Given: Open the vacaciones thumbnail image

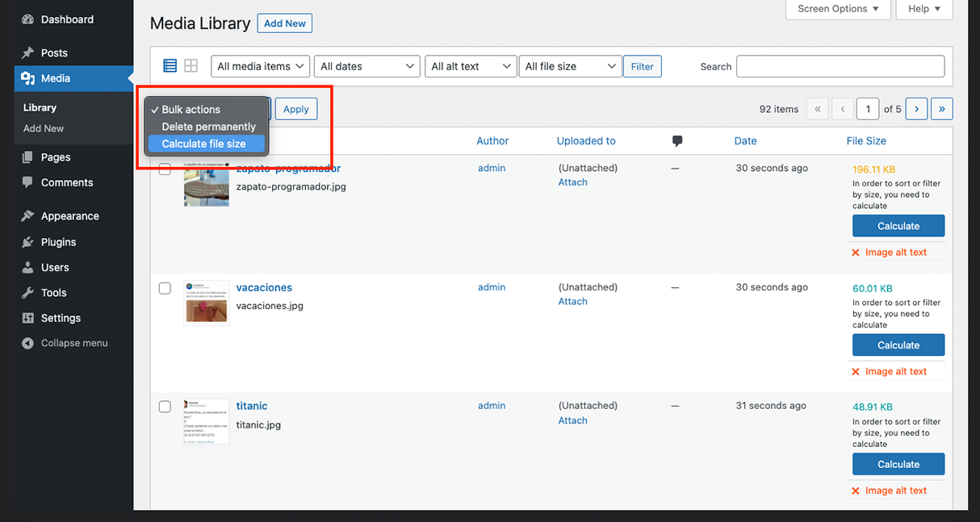Looking at the screenshot, I should (207, 303).
